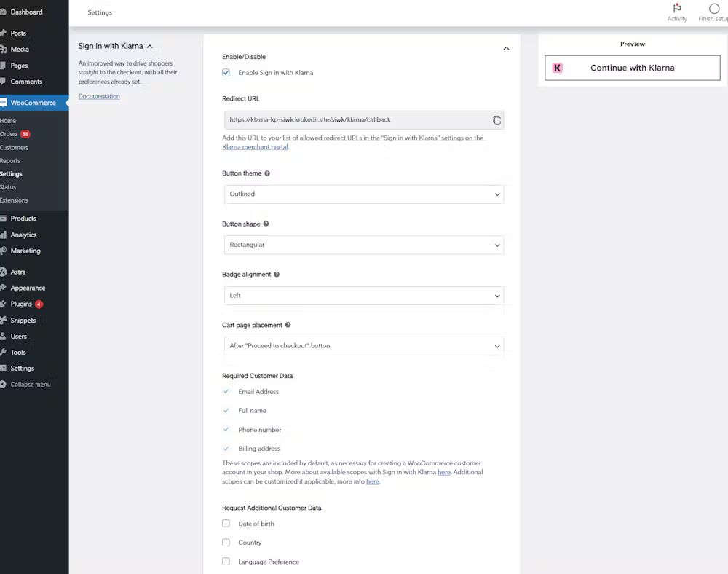The image size is (728, 574).
Task: Tick the Language Preference checkbox
Action: pyautogui.click(x=226, y=562)
